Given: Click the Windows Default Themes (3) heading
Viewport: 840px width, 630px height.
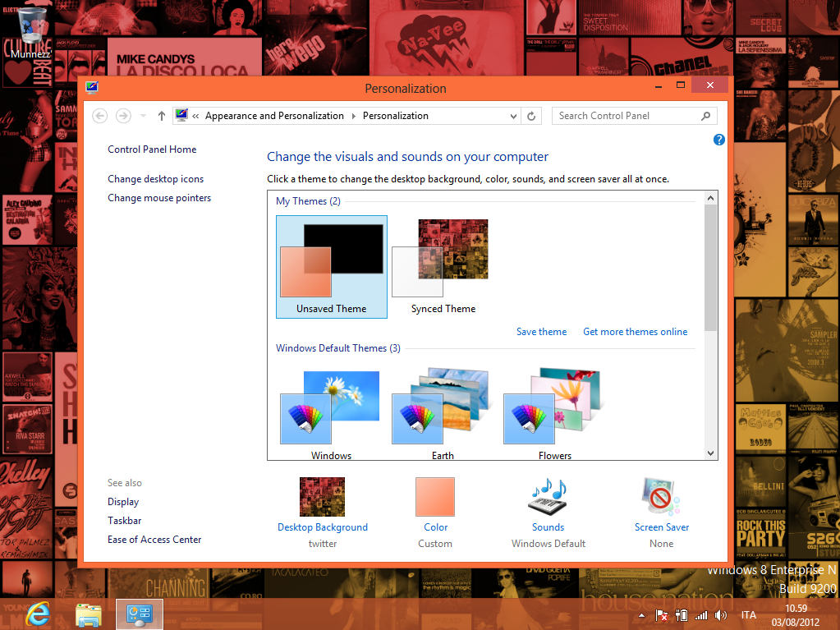Looking at the screenshot, I should pos(338,348).
